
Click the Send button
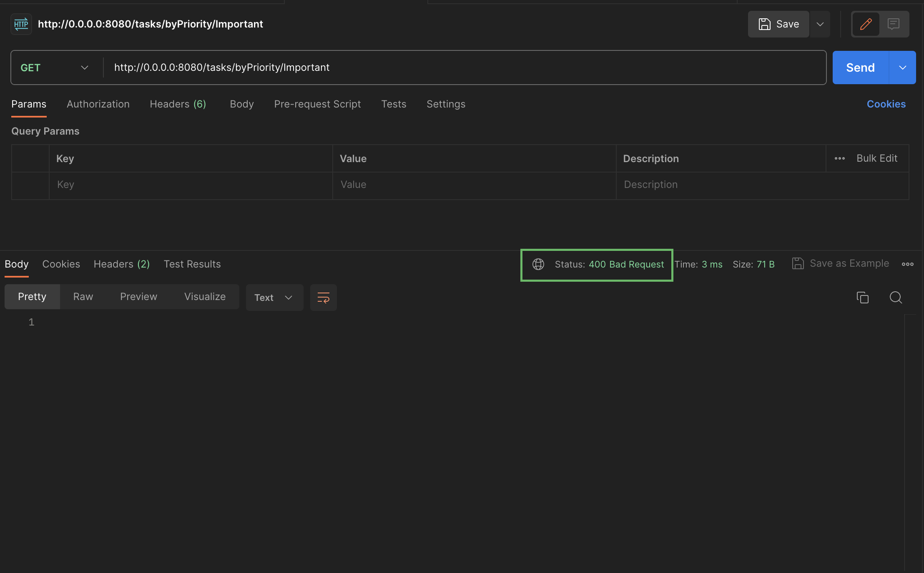point(860,67)
